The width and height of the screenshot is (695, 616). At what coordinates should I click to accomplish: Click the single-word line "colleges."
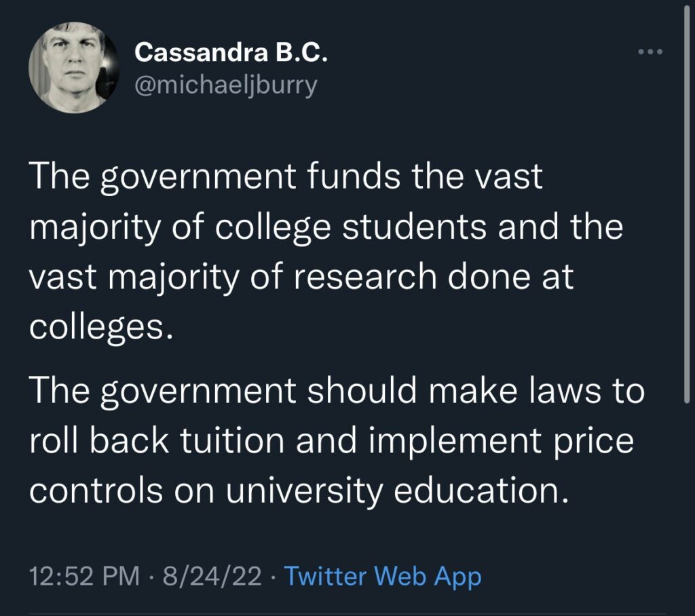pyautogui.click(x=96, y=327)
